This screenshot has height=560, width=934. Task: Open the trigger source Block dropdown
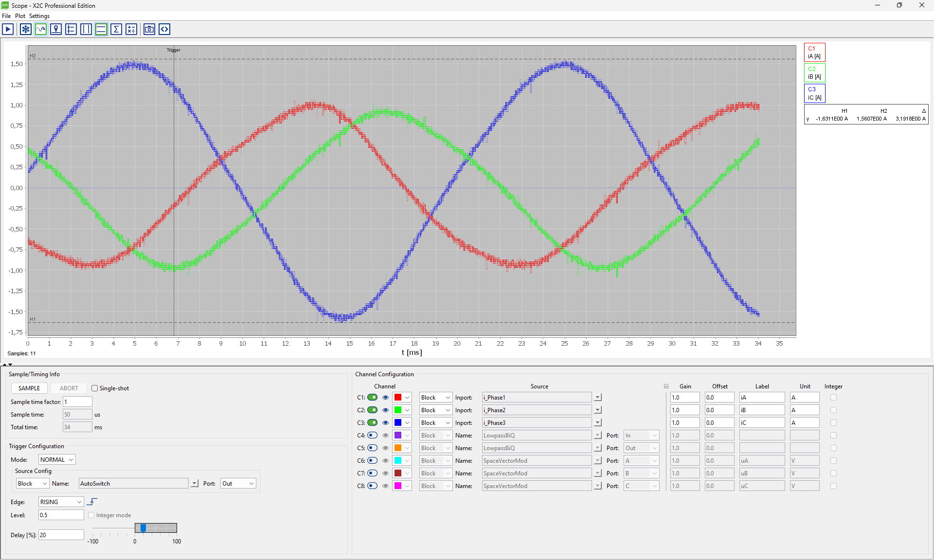point(33,484)
